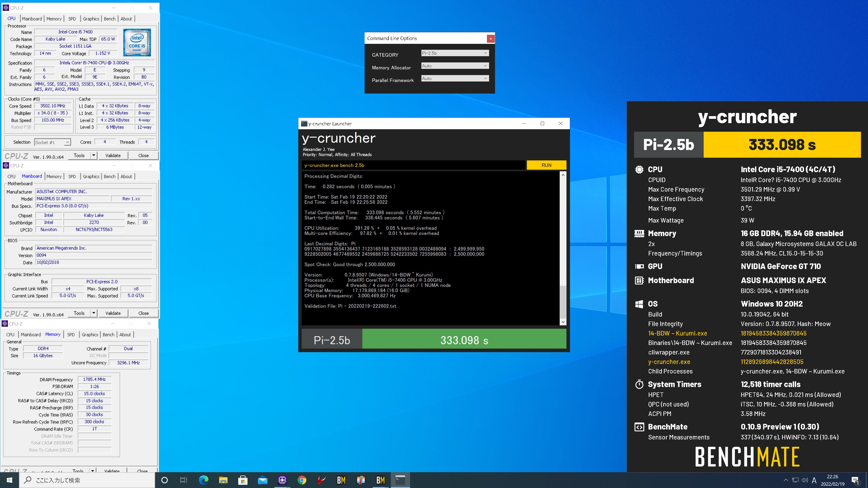The width and height of the screenshot is (868, 488).
Task: Click the red checkmark icon in the taskbar
Action: tap(321, 480)
